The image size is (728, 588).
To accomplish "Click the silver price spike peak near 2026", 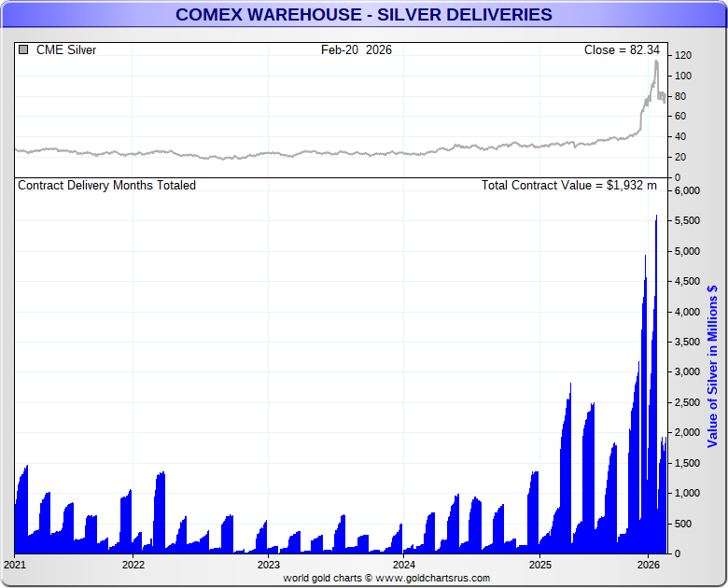I will pyautogui.click(x=656, y=62).
